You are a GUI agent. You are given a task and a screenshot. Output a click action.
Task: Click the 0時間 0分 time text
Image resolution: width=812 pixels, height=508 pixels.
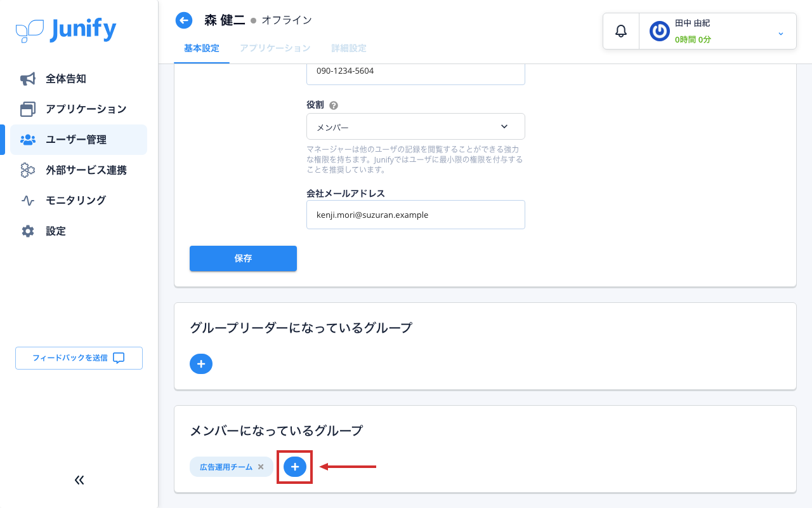click(x=693, y=39)
